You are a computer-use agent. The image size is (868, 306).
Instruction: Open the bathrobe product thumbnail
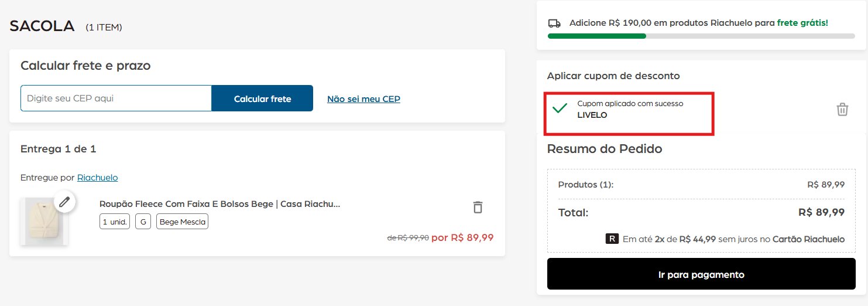pyautogui.click(x=44, y=222)
